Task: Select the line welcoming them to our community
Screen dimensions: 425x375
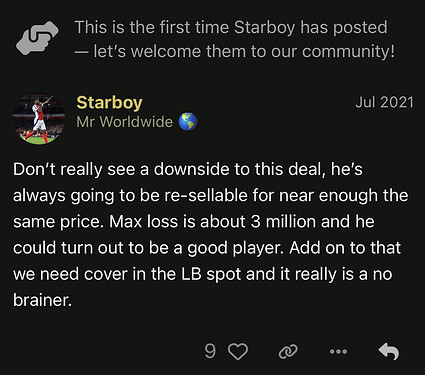Action: point(234,52)
